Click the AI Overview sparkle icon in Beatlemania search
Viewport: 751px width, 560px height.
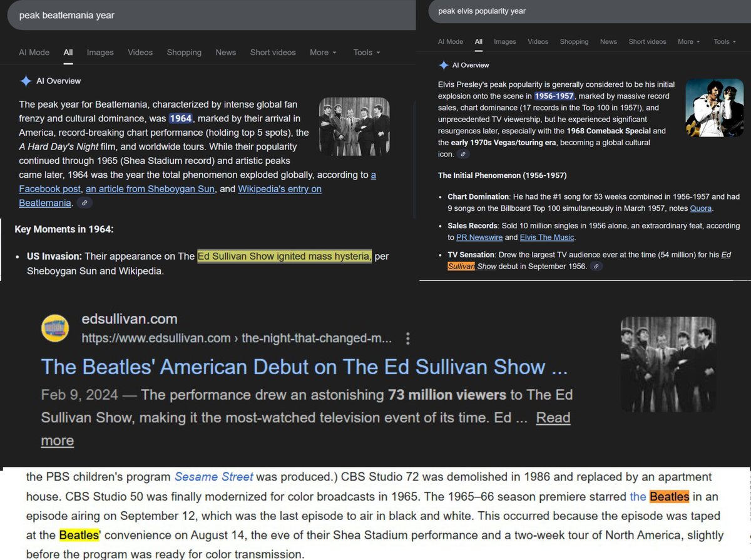26,81
